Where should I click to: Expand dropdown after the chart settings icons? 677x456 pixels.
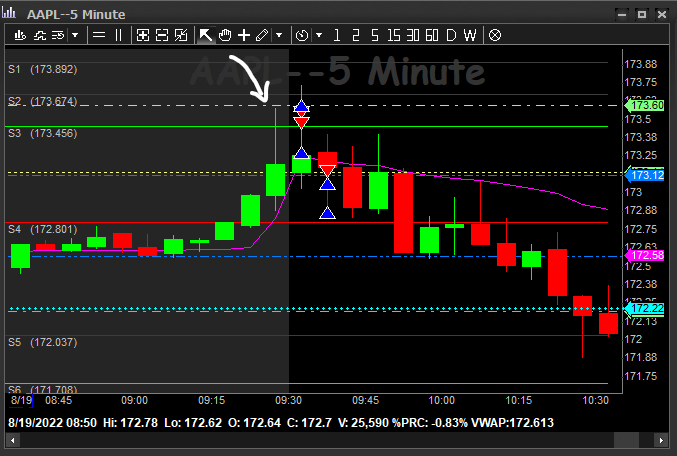[x=75, y=35]
